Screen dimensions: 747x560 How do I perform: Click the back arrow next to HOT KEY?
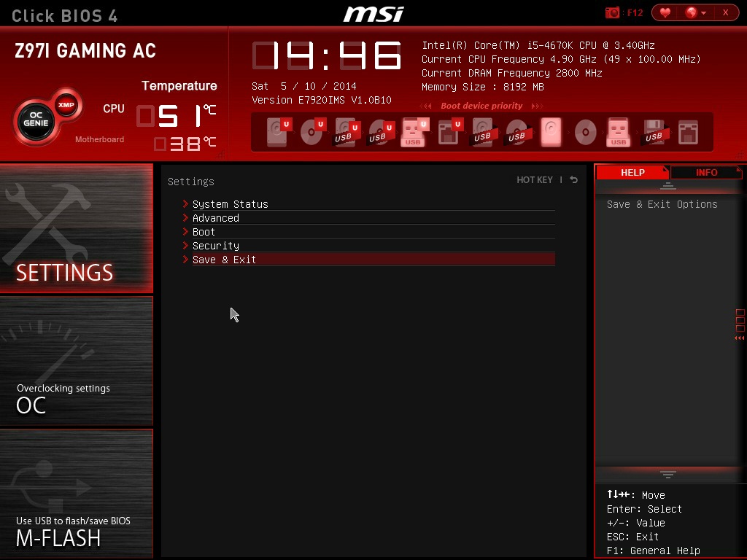coord(574,179)
